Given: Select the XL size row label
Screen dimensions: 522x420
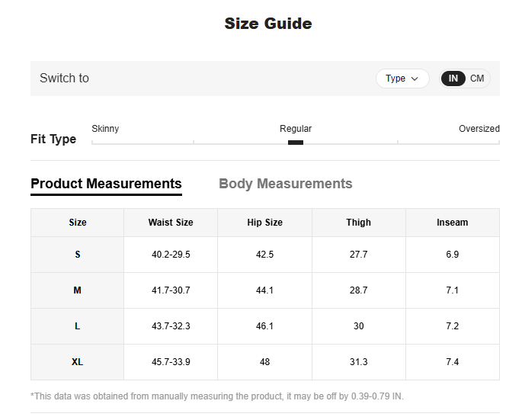Looking at the screenshot, I should 78,362.
